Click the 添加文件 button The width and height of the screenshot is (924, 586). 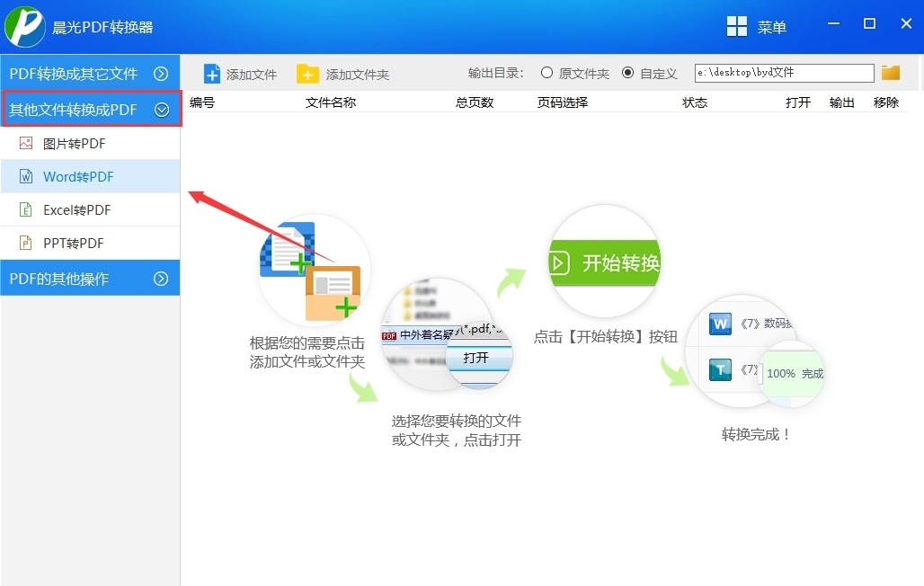[x=240, y=73]
